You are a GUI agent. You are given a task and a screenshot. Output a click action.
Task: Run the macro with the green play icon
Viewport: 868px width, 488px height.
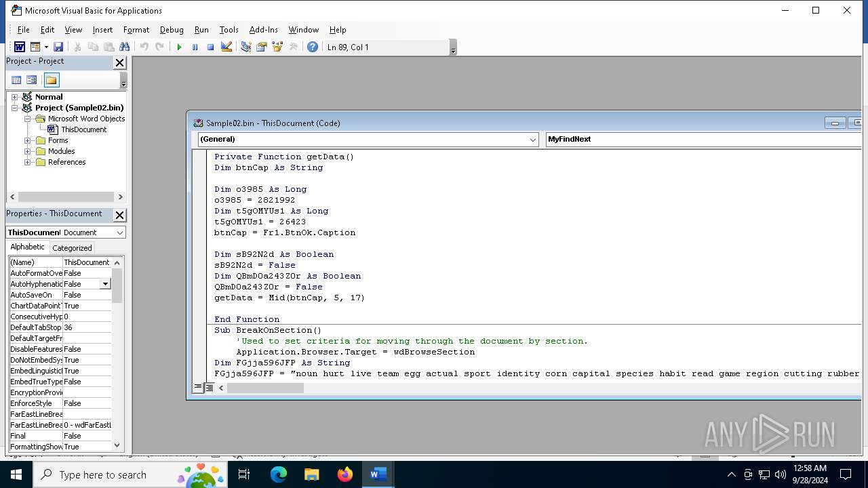[x=179, y=47]
